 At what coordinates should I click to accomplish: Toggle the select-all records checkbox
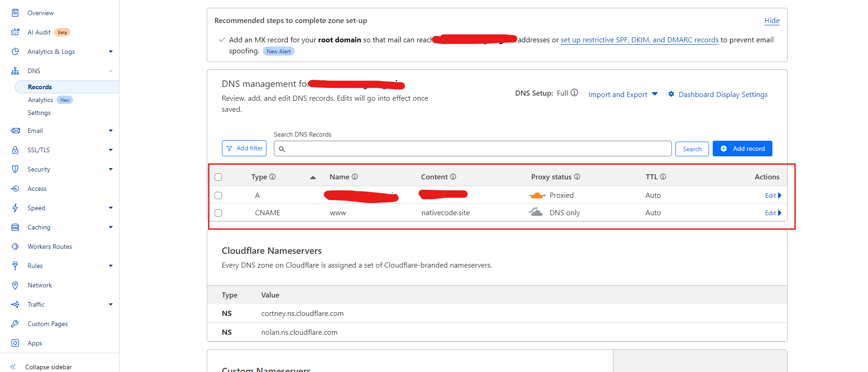218,177
